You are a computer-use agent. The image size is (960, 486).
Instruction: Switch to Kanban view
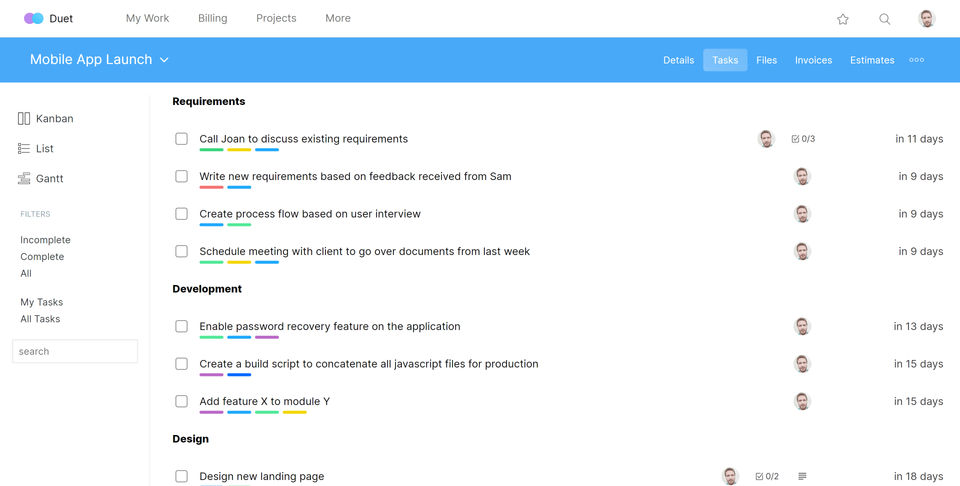pyautogui.click(x=45, y=119)
